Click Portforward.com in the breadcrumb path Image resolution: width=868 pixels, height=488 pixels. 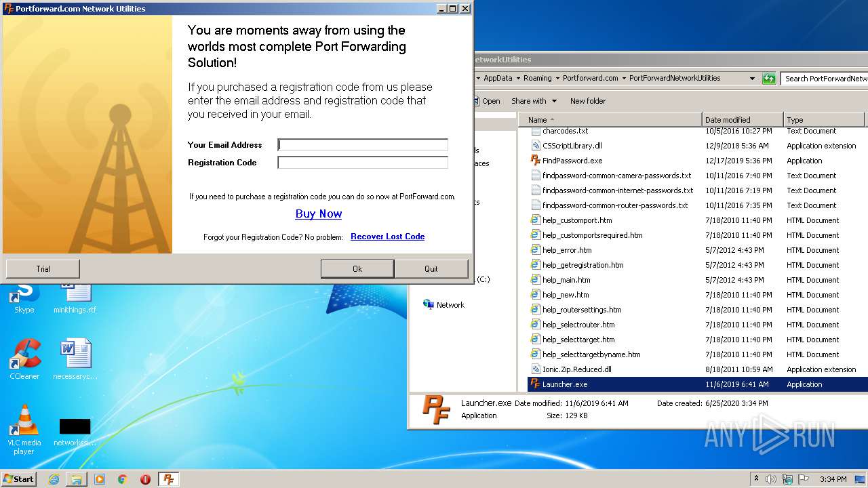point(590,78)
